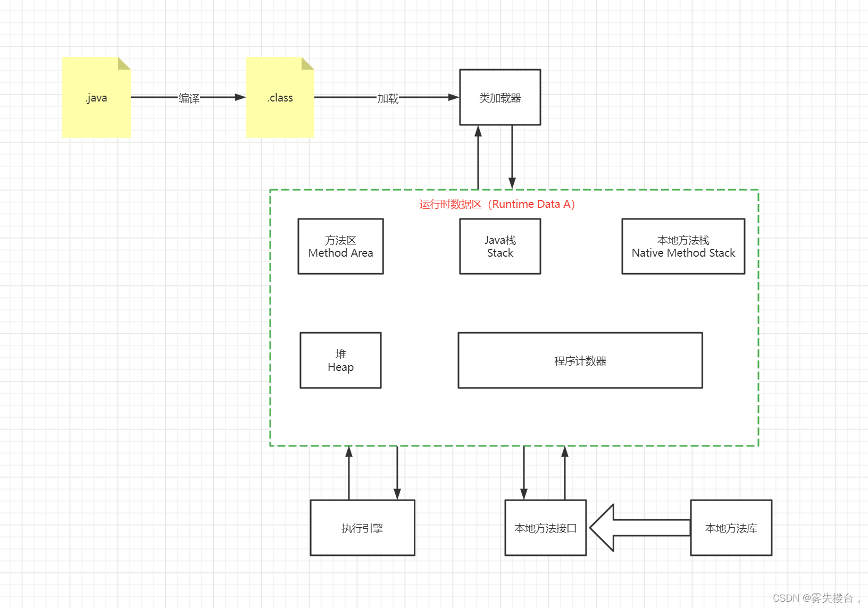Select the 本地方法接口 box
Screen dimensions: 868x608
546,528
